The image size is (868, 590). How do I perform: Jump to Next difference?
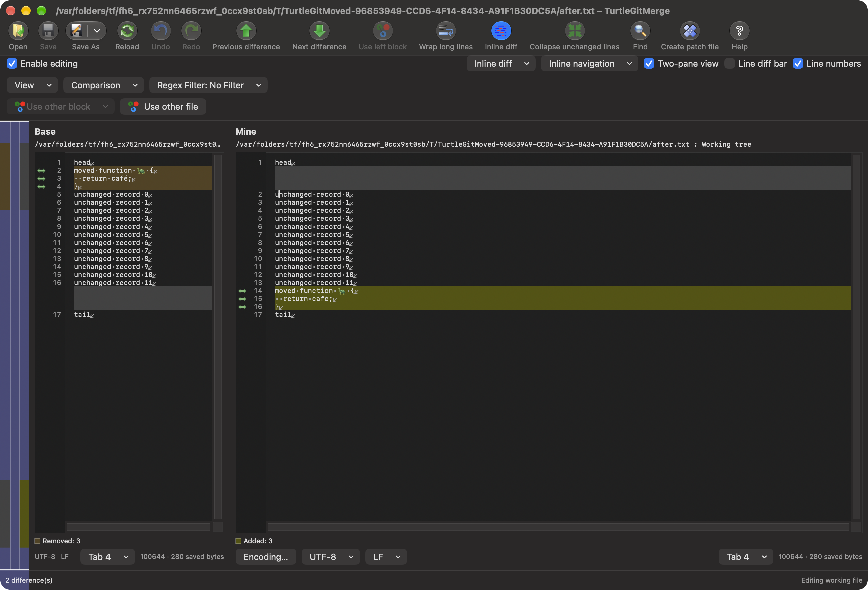coord(319,31)
